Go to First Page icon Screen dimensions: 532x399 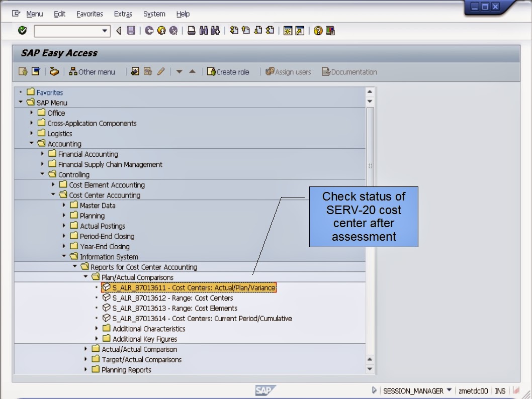[234, 31]
